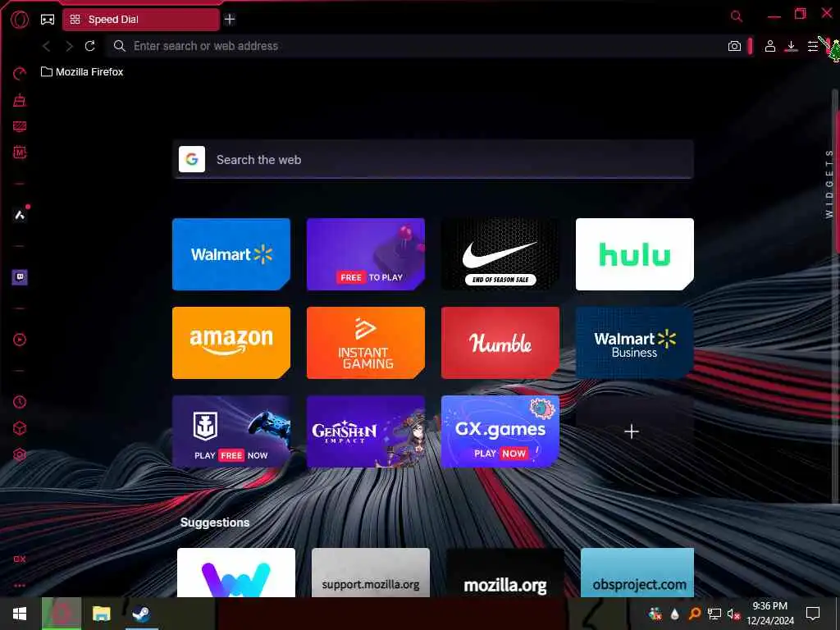Open the Play Free Now warships tile
The height and width of the screenshot is (630, 840).
(x=231, y=431)
